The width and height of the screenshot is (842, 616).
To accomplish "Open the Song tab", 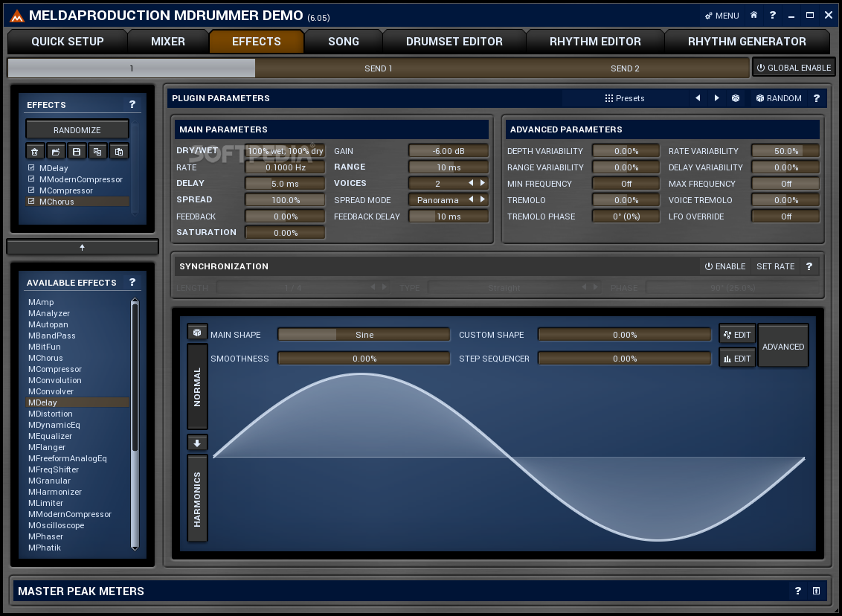I will (344, 42).
